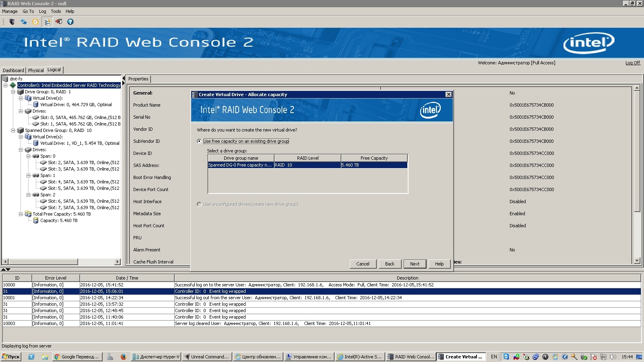This screenshot has height=362, width=644.
Task: Select Spanned DG-0 Free capacity table row
Action: [x=308, y=165]
